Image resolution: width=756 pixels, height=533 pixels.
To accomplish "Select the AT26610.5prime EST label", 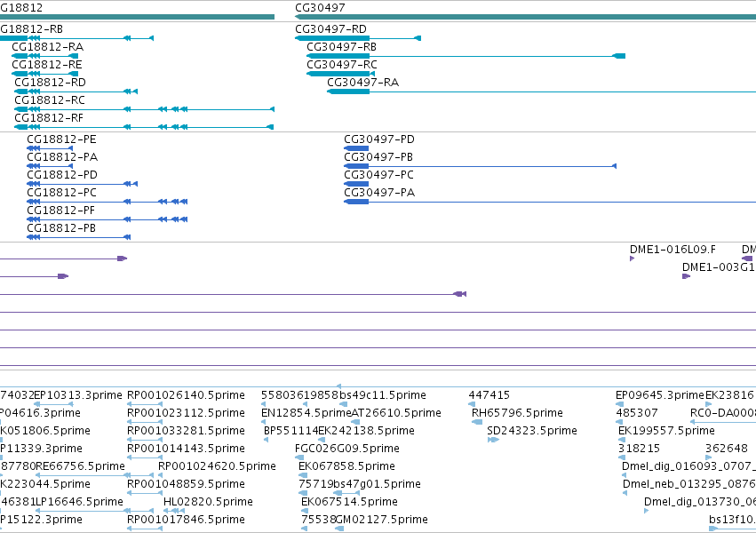I will tap(396, 413).
